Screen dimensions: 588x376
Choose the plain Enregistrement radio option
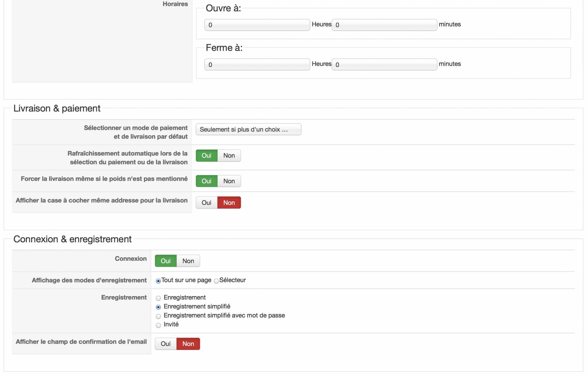[x=158, y=298]
